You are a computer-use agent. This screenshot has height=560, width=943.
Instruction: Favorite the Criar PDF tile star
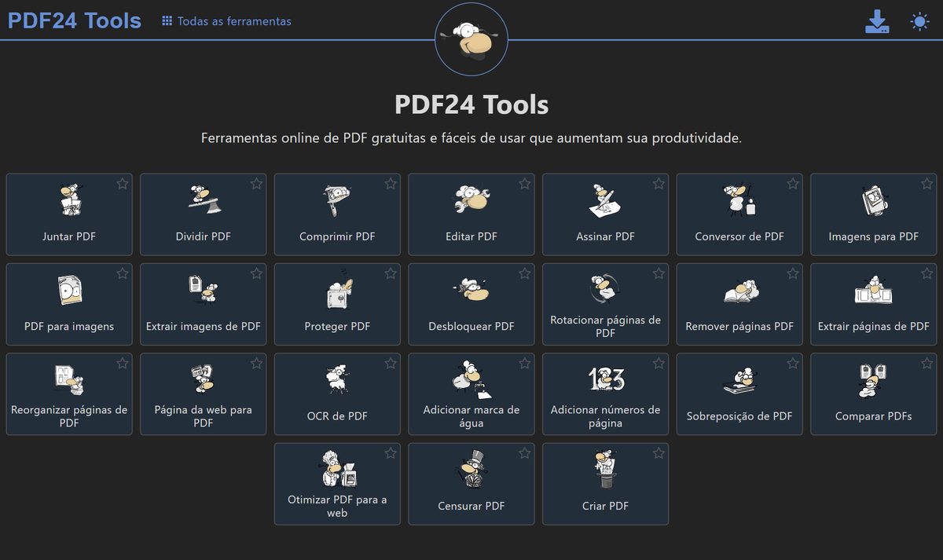click(659, 453)
